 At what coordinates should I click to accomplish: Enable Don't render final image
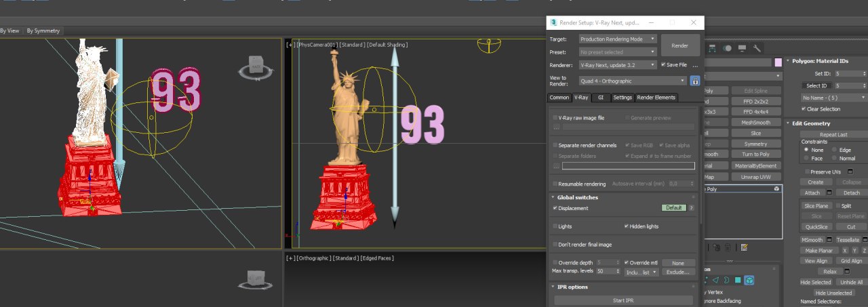pyautogui.click(x=555, y=245)
